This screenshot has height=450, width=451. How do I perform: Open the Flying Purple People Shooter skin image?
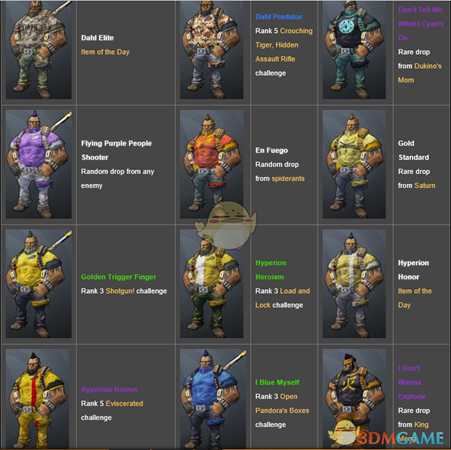coord(39,165)
